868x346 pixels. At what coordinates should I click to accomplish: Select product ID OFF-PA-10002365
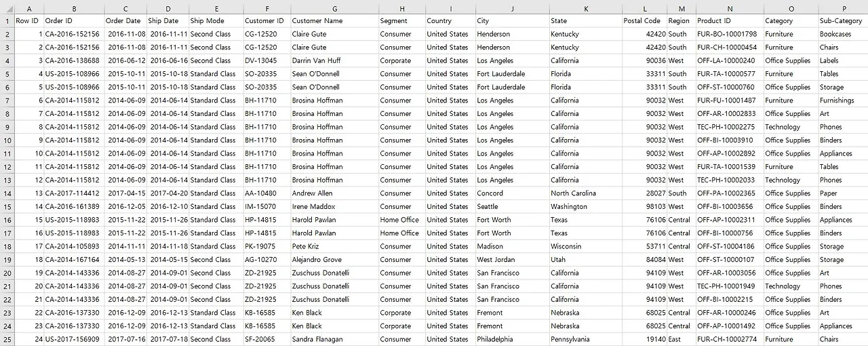[729, 193]
